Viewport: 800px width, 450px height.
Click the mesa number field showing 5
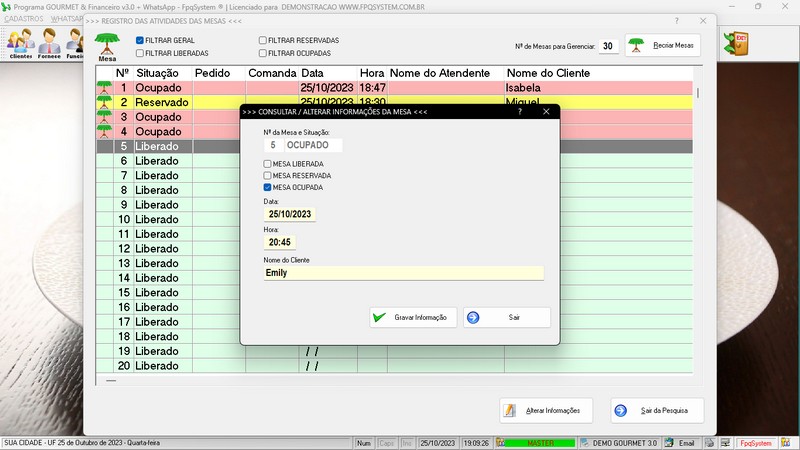273,145
